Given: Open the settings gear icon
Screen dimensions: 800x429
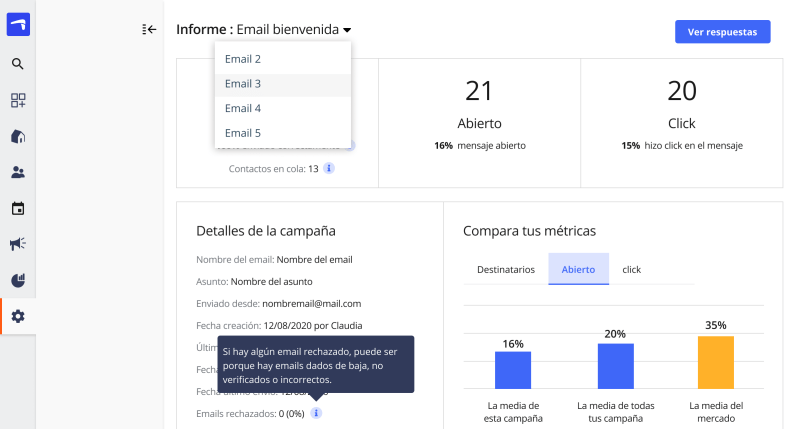Looking at the screenshot, I should pos(18,316).
